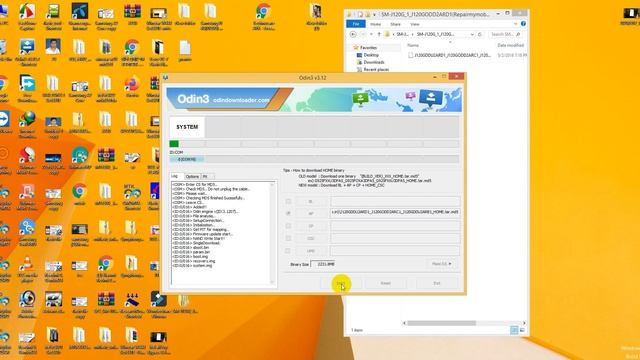Open the Share ribbon tab in Explorer
This screenshot has width=640, height=360.
(395, 24)
